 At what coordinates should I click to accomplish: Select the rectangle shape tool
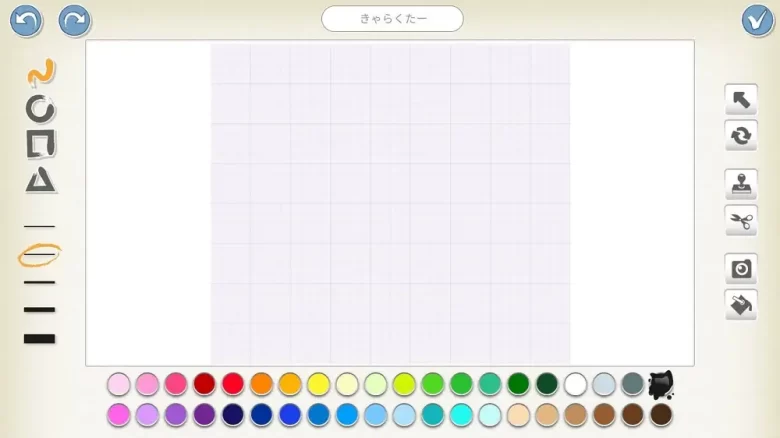[40, 144]
